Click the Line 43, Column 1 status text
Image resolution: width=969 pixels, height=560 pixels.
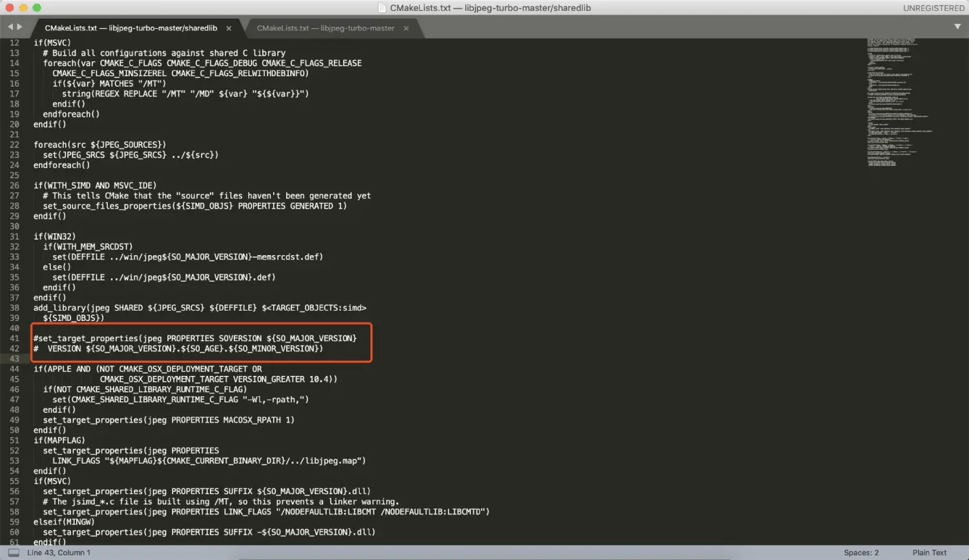tap(59, 553)
